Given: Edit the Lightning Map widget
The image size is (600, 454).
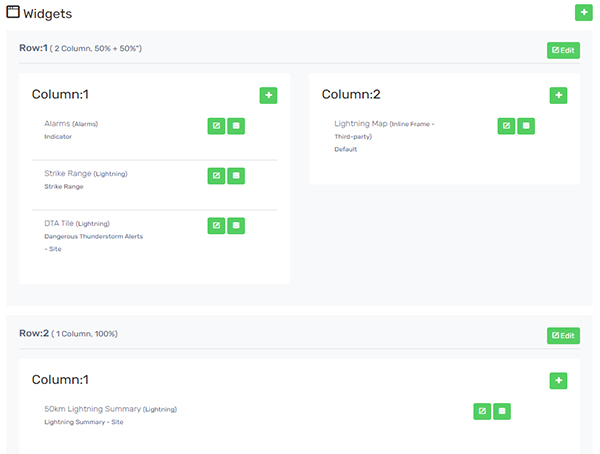Looking at the screenshot, I should [506, 126].
